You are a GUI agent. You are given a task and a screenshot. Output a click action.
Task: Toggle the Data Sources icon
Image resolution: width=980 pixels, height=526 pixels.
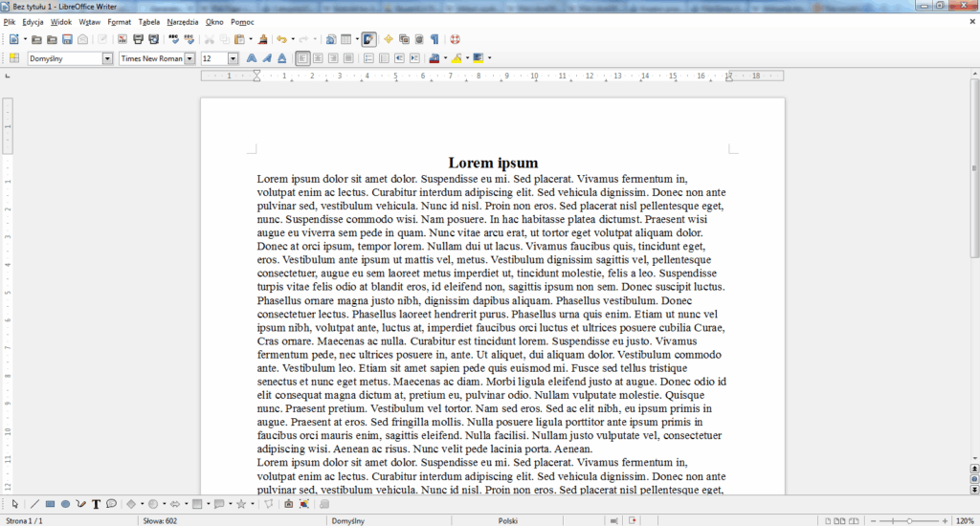coord(419,39)
